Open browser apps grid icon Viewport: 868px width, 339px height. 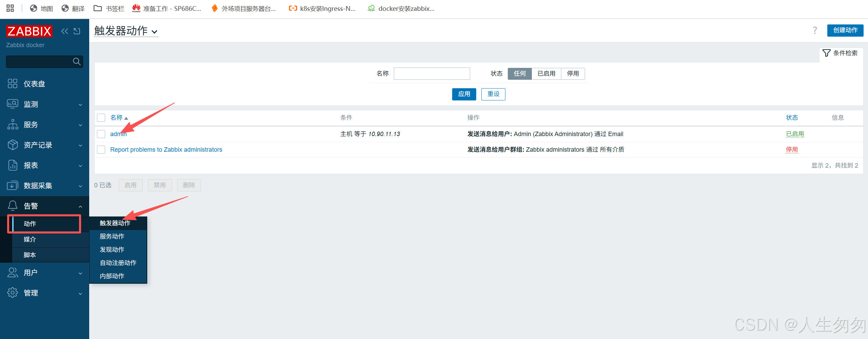point(10,8)
